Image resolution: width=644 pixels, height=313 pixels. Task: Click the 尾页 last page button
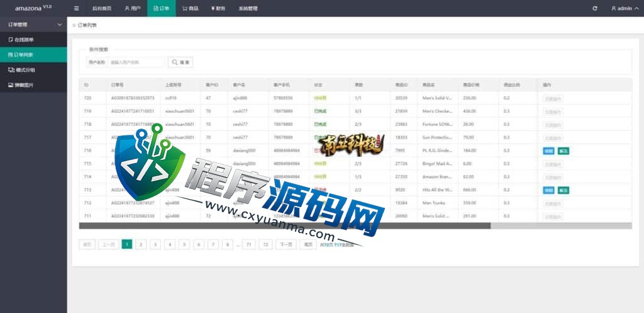pyautogui.click(x=308, y=244)
